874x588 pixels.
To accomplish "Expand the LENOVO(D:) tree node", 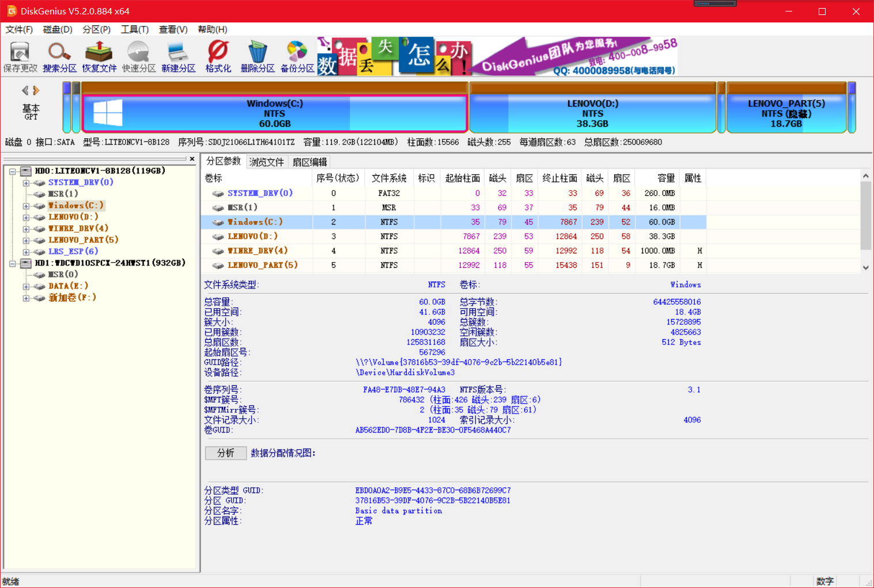I will [26, 217].
